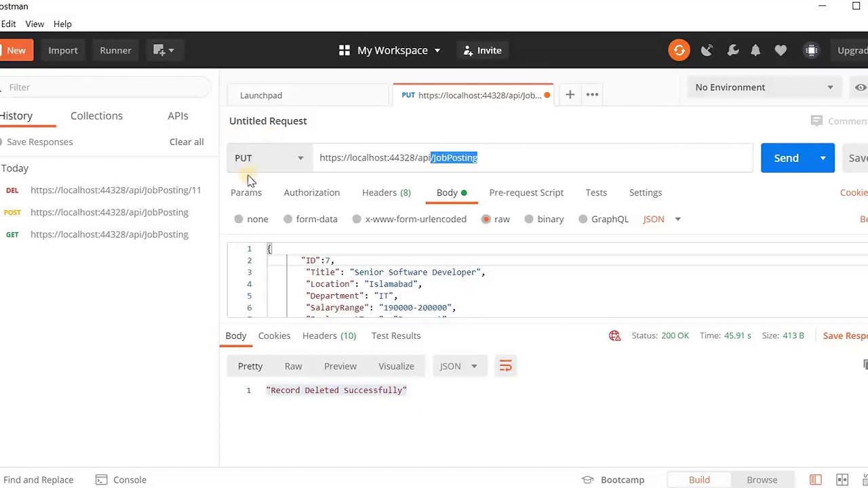Screen dimensions: 868x488
Task: Click the orange wrap-lines icon in response
Action: [x=505, y=366]
